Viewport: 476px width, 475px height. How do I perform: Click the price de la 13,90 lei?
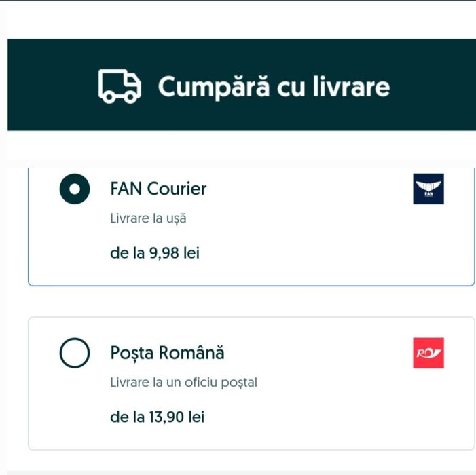pos(157,417)
